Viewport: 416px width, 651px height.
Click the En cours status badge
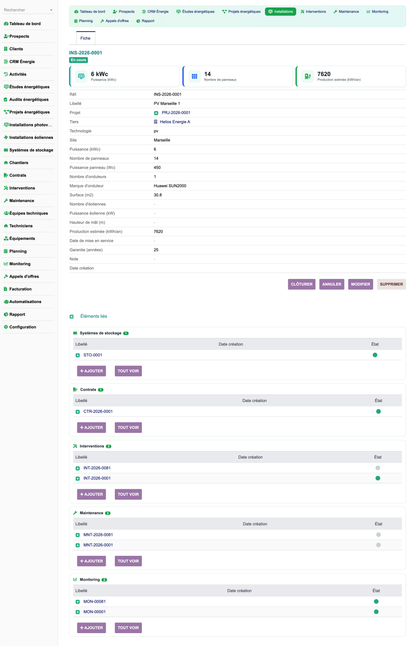pyautogui.click(x=78, y=60)
